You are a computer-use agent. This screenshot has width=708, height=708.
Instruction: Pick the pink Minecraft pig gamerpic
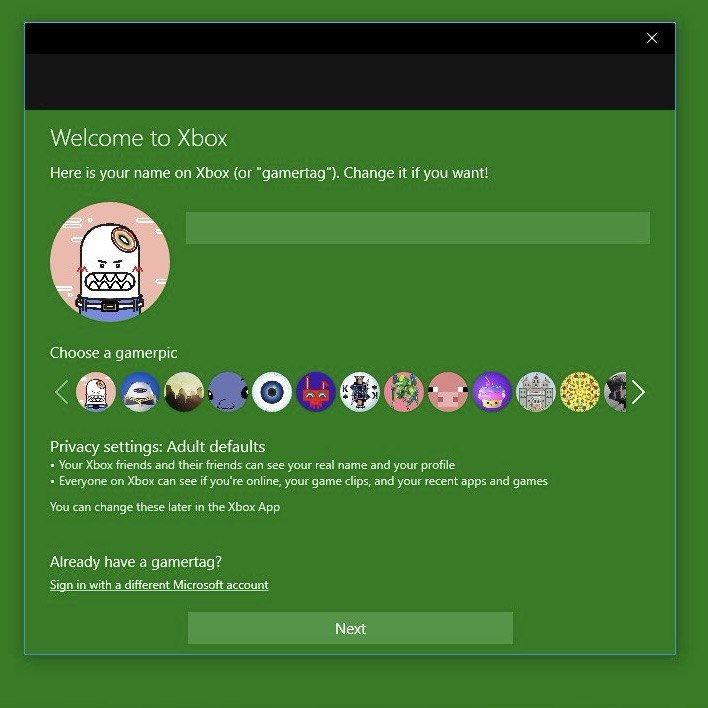click(448, 392)
